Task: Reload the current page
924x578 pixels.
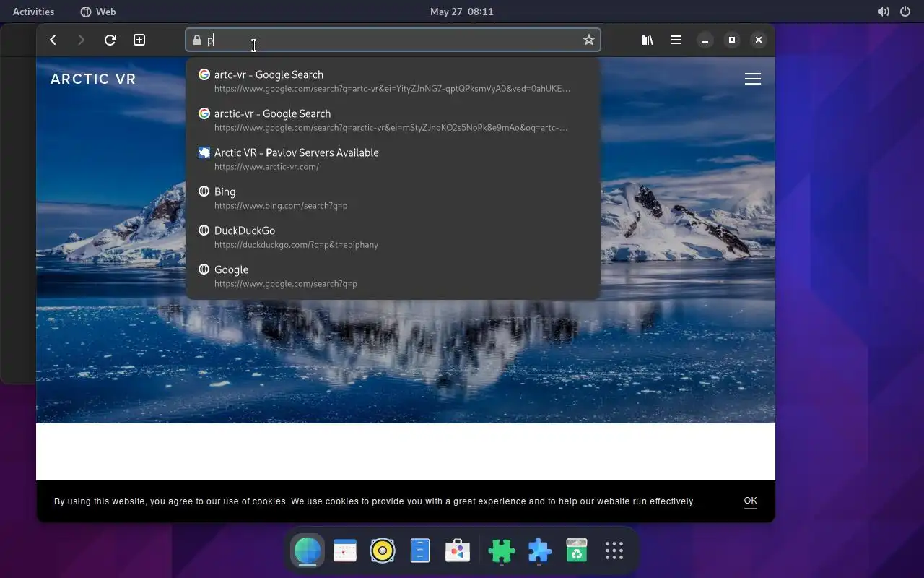Action: point(110,40)
